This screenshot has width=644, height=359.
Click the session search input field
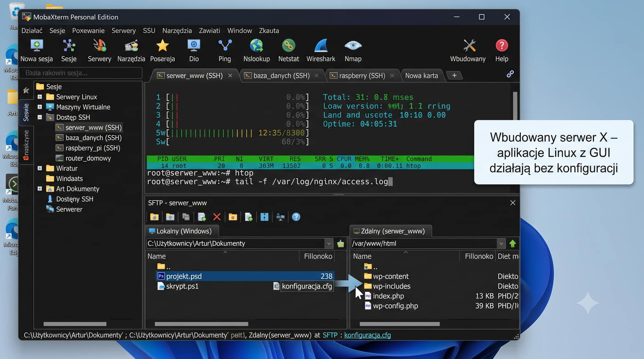click(80, 73)
